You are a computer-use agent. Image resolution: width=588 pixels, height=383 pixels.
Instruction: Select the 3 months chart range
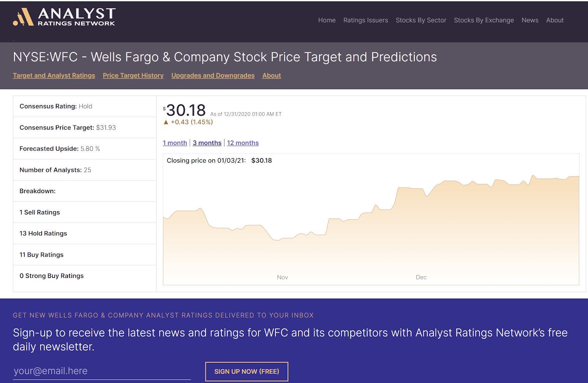[x=207, y=143]
